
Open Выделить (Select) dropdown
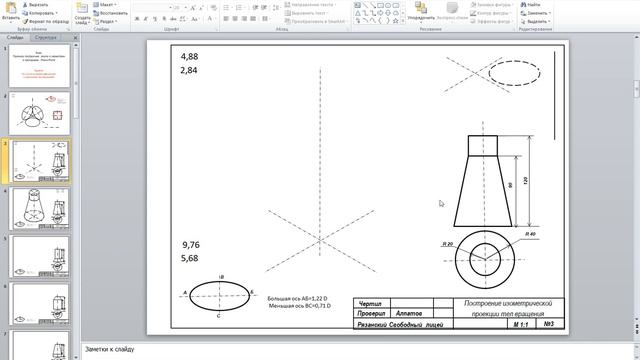(x=536, y=21)
